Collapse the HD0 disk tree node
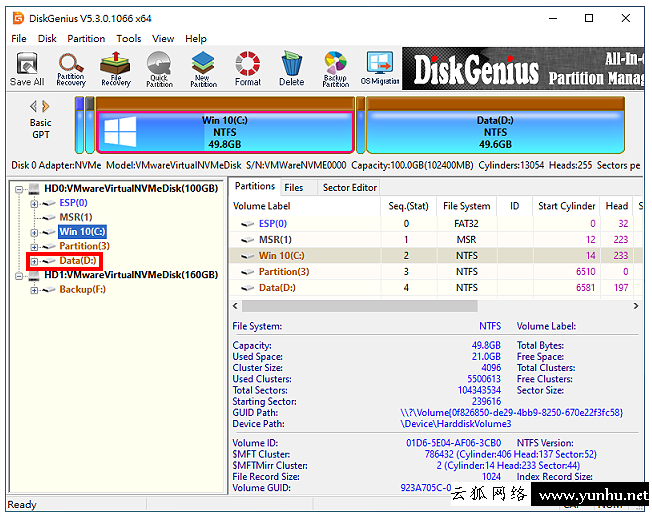The height and width of the screenshot is (517, 652). [19, 189]
